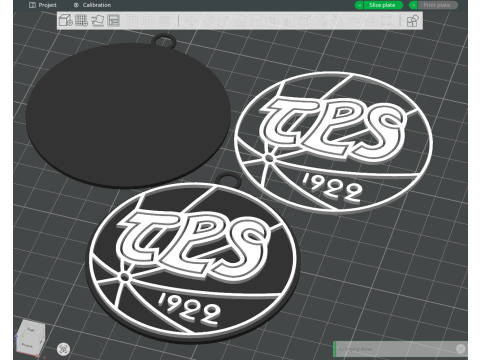This screenshot has width=480, height=360.
Task: Click the Add object cube icon
Action: click(65, 21)
